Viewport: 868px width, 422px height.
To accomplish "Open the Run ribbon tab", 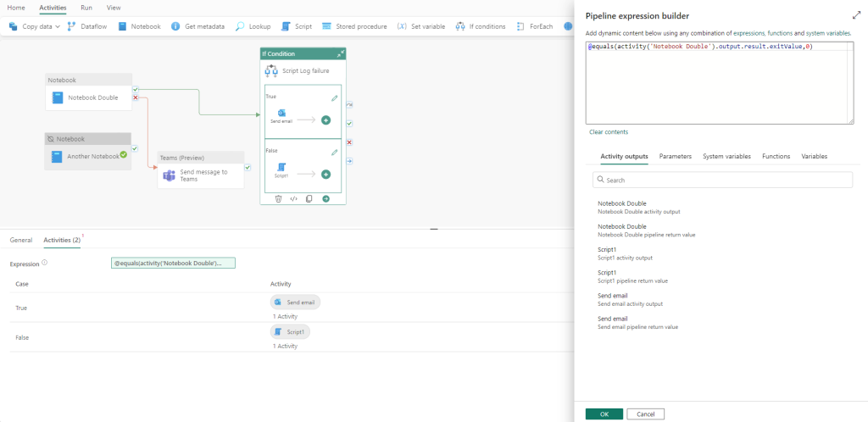I will point(86,8).
